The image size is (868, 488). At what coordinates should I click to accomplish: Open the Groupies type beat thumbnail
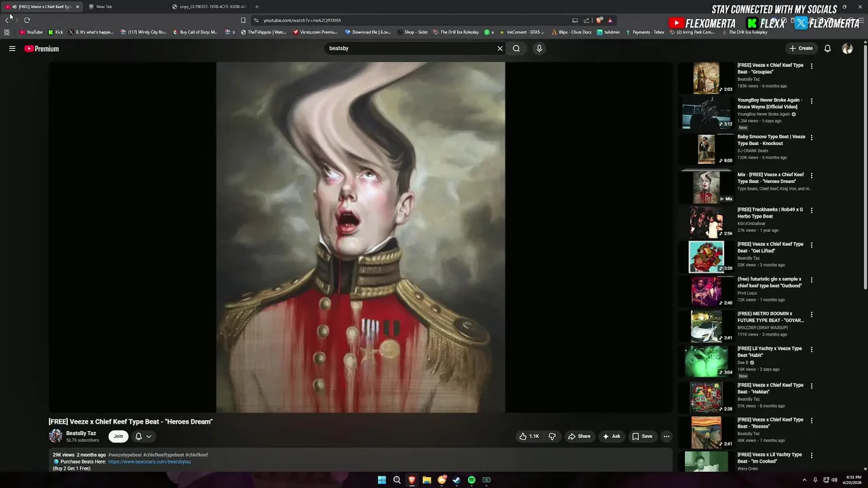point(707,78)
